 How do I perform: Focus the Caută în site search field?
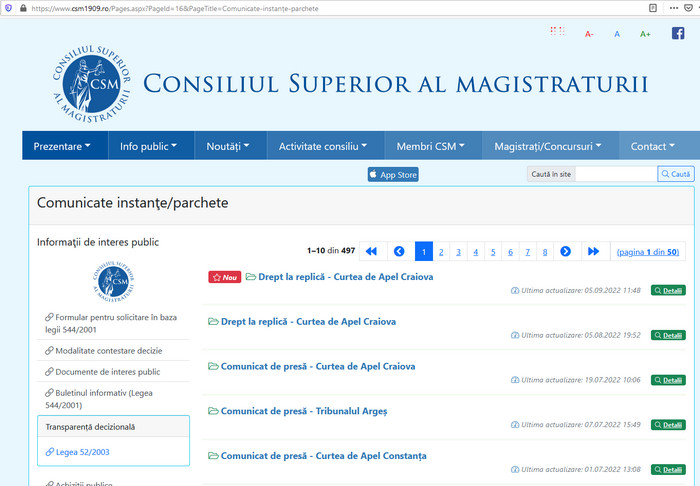tap(616, 174)
